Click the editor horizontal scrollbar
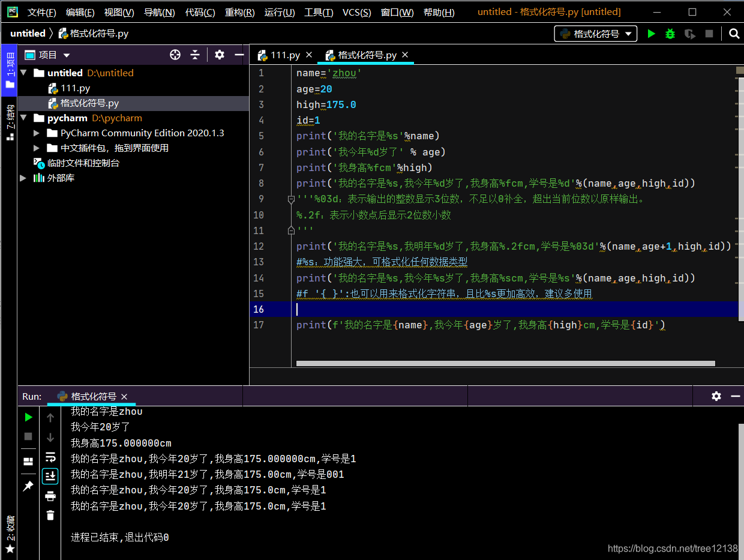744x560 pixels. [505, 363]
